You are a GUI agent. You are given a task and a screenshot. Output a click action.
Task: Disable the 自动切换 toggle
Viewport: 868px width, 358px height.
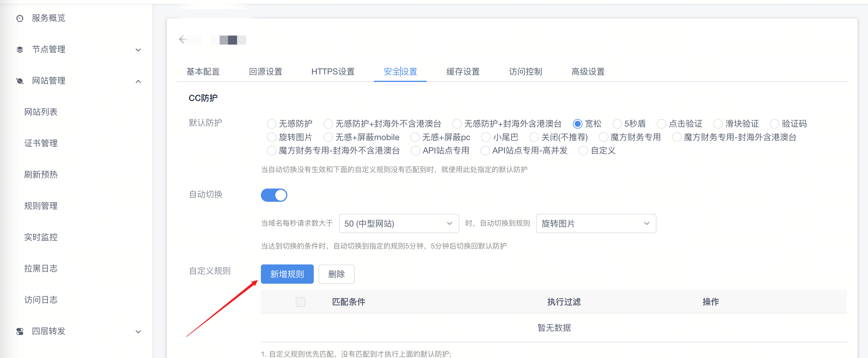click(x=274, y=195)
